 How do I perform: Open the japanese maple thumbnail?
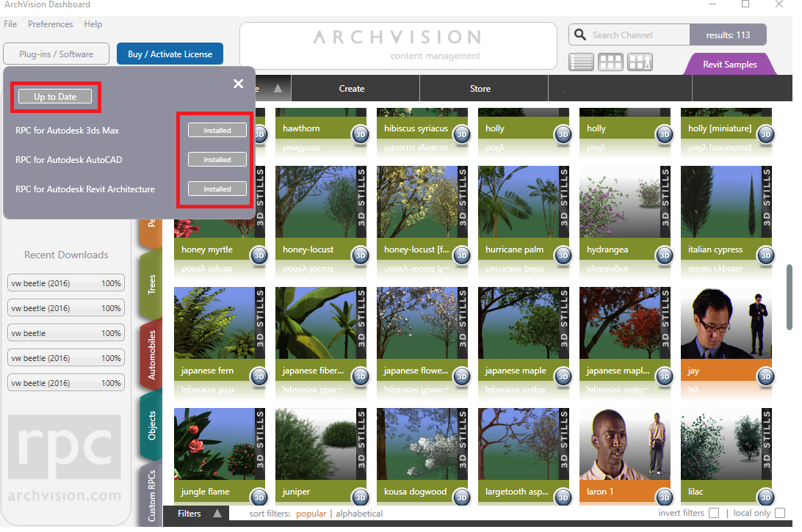[x=523, y=323]
